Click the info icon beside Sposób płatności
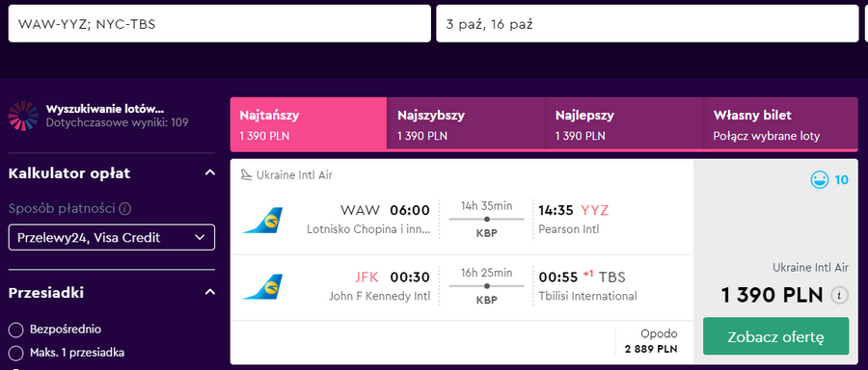 125,209
